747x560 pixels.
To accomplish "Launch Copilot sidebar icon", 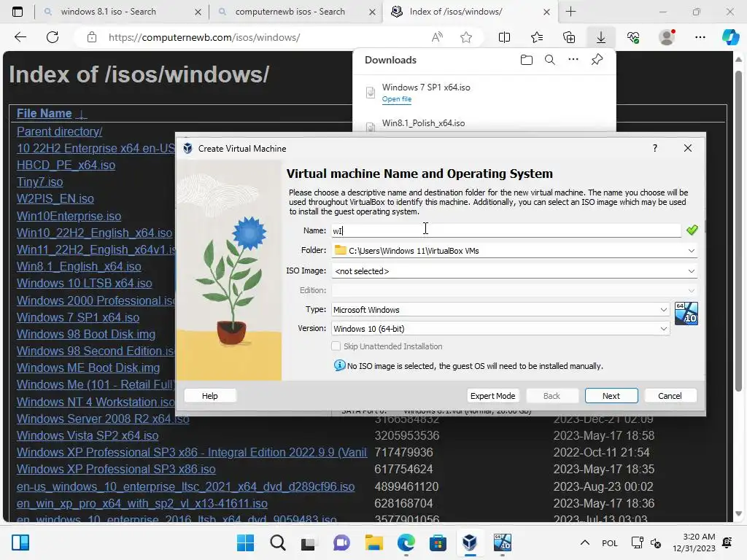I will click(x=730, y=37).
